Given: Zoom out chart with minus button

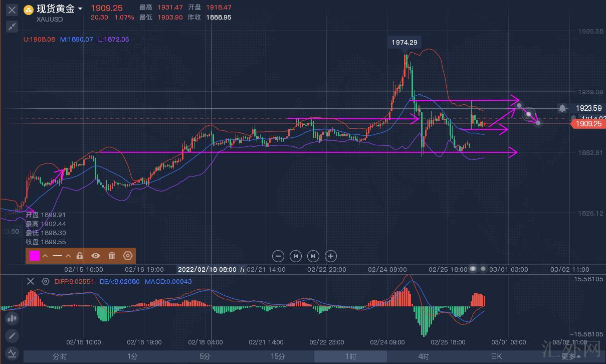Looking at the screenshot, I should tap(278, 256).
